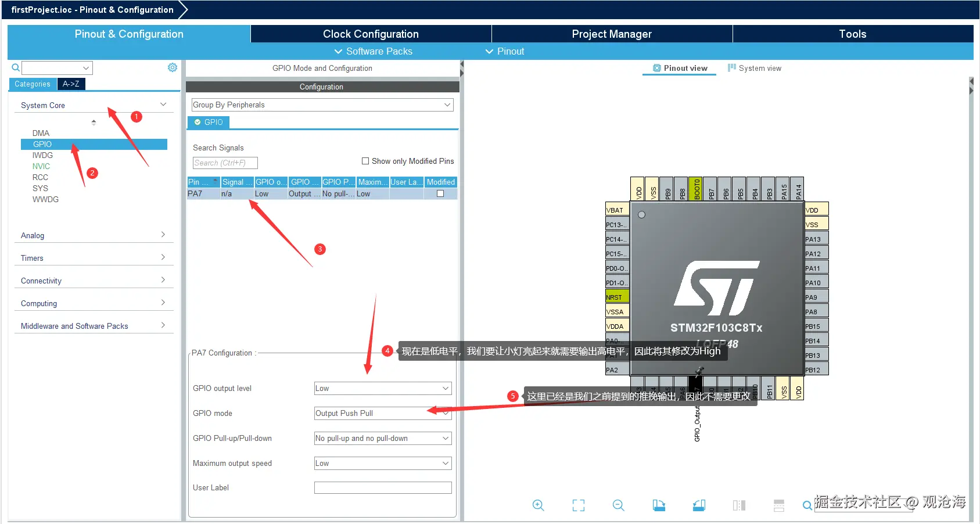Open the GPIO mode dropdown
The image size is (980, 524).
coord(383,413)
